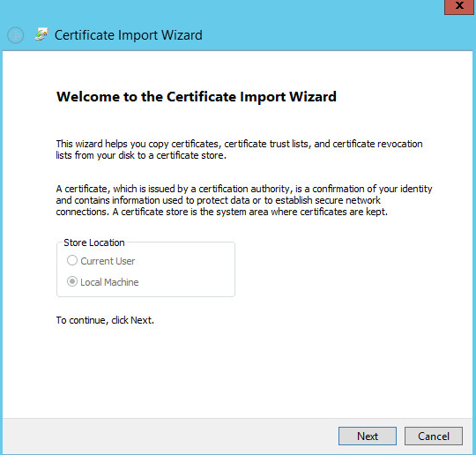Click the paragraph starting 'This wizard helps you copy'
Screen dimensions: 476x455
(239, 149)
